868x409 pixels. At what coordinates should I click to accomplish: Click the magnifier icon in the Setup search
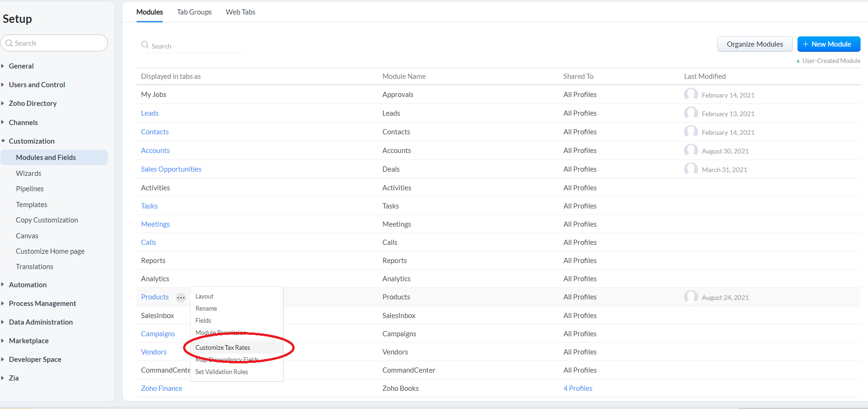(9, 43)
